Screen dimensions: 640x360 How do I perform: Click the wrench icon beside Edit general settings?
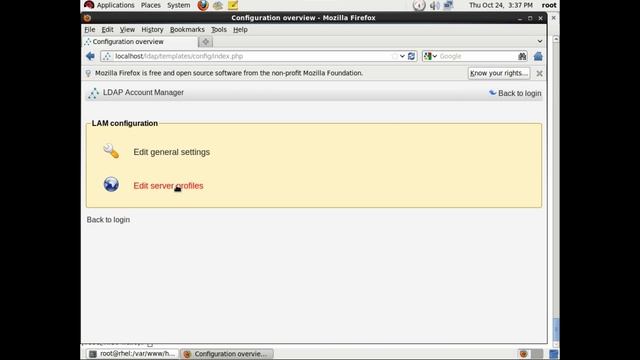[111, 151]
